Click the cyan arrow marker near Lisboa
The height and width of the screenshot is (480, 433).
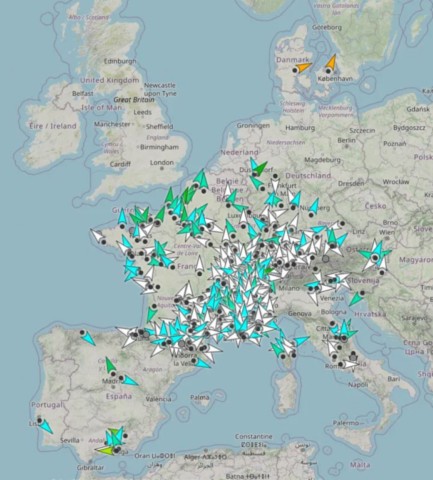(x=47, y=427)
